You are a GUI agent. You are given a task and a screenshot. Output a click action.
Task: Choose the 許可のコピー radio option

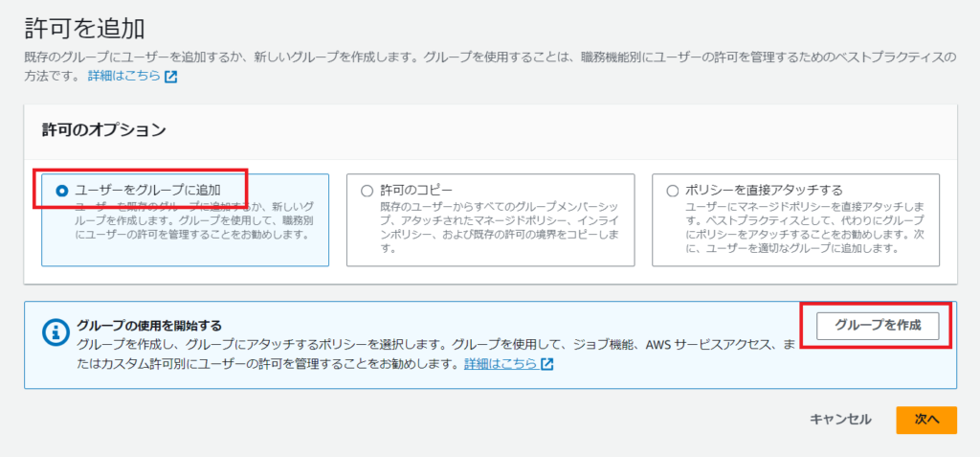tap(367, 190)
